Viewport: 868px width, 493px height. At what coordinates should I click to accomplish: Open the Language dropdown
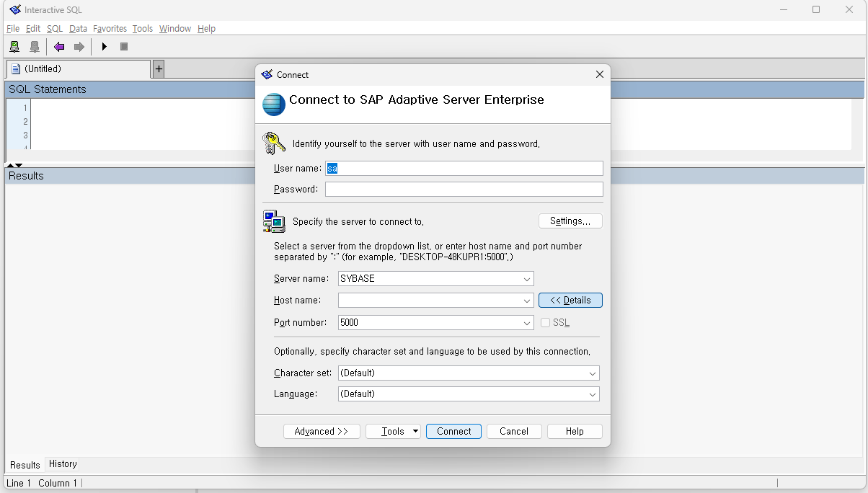[x=593, y=394]
